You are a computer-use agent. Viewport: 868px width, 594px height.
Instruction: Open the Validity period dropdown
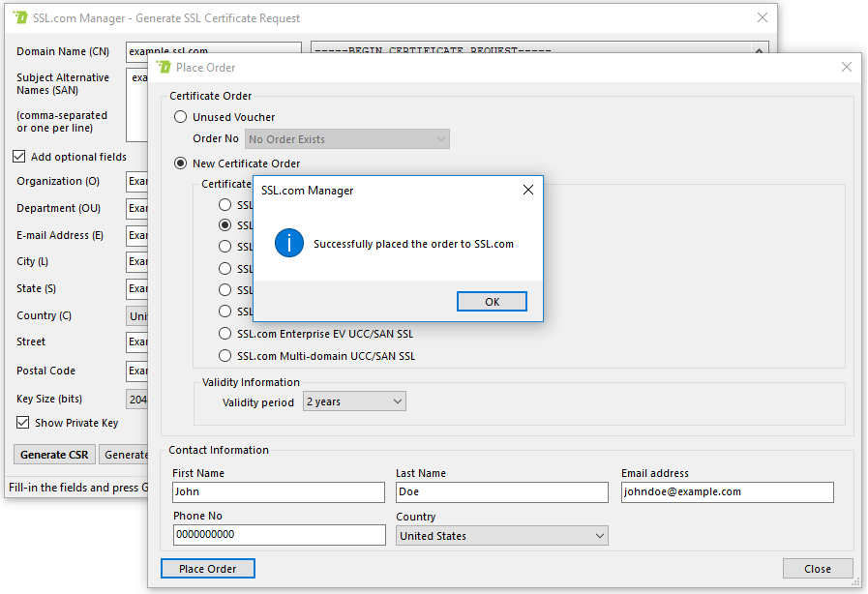354,401
